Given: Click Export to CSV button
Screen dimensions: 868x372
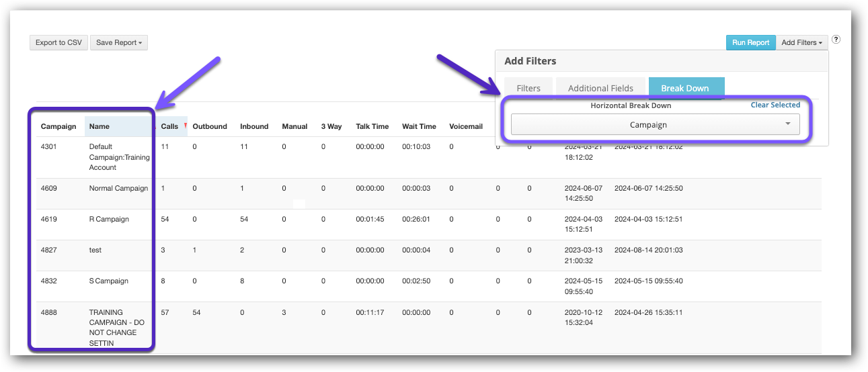Looking at the screenshot, I should (x=58, y=43).
